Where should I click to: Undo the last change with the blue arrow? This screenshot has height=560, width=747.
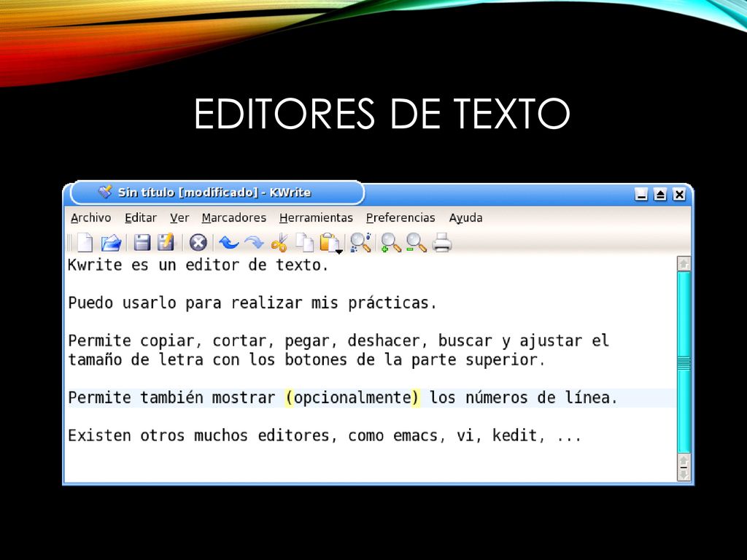228,243
